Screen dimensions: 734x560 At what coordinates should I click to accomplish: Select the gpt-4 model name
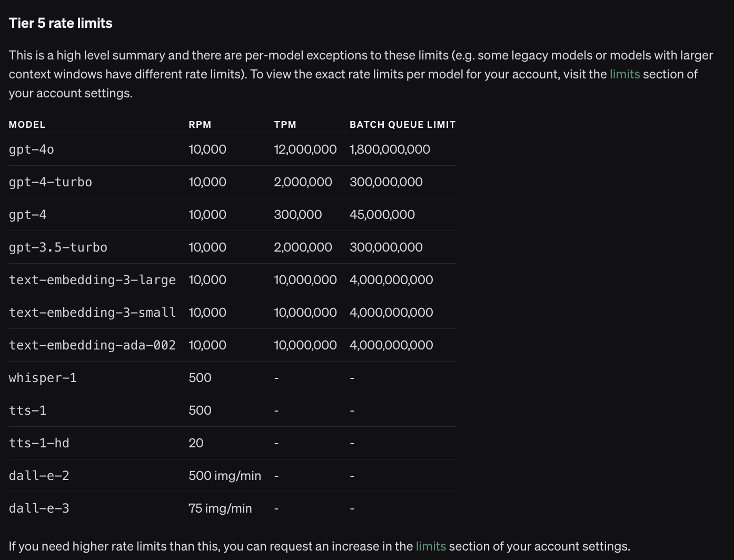point(28,215)
